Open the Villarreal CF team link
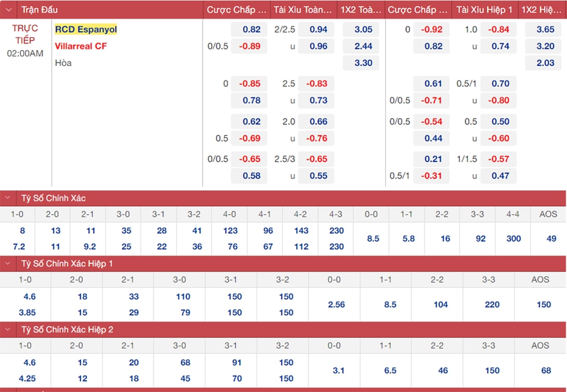Image resolution: width=567 pixels, height=392 pixels. coord(80,46)
